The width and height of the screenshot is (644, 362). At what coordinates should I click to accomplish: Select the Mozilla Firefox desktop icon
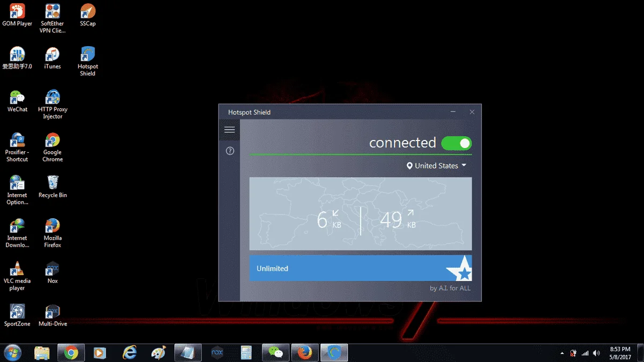coord(53,233)
